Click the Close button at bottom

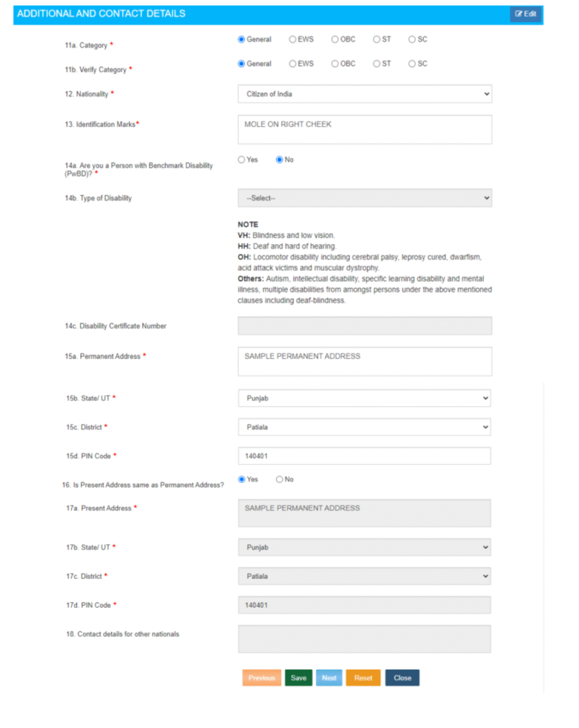(403, 678)
